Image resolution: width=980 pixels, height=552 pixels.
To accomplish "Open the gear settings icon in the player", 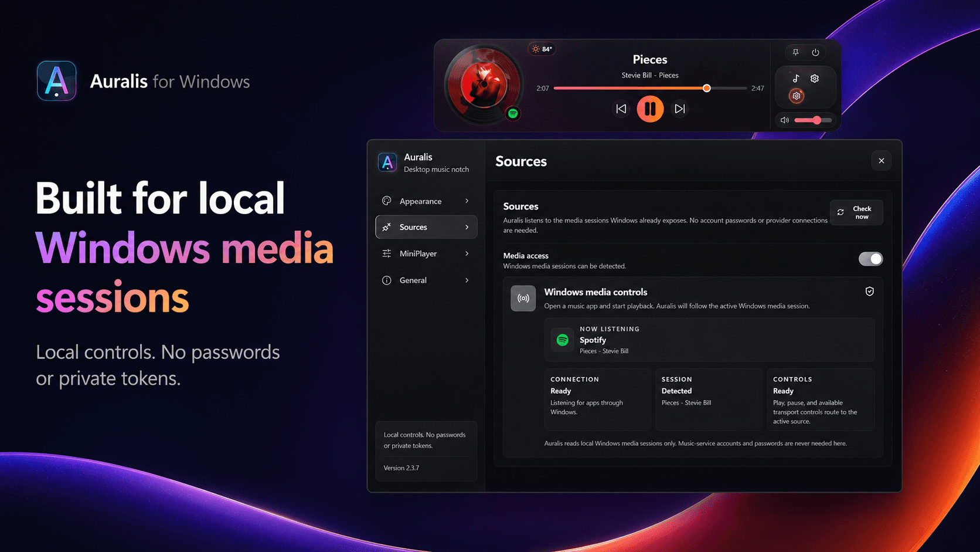I will pyautogui.click(x=815, y=78).
